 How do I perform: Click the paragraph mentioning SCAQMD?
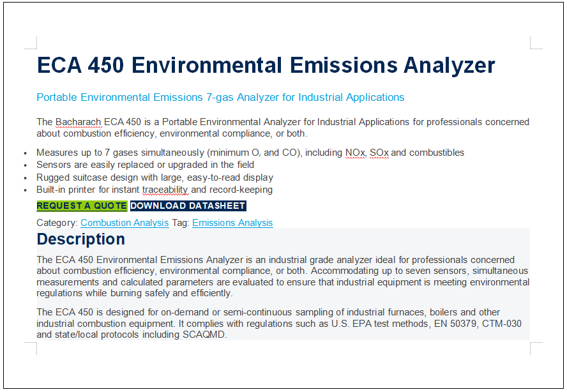click(279, 323)
